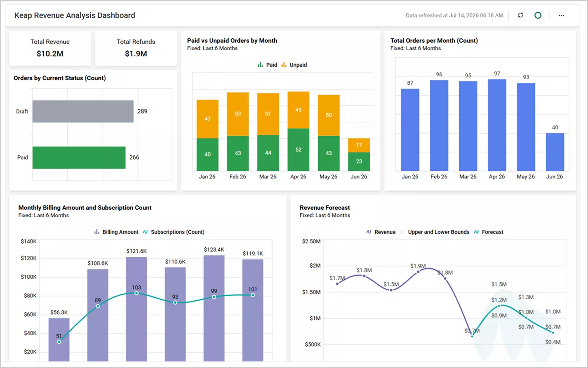
Task: Click the Paid legend label
Action: coord(272,65)
